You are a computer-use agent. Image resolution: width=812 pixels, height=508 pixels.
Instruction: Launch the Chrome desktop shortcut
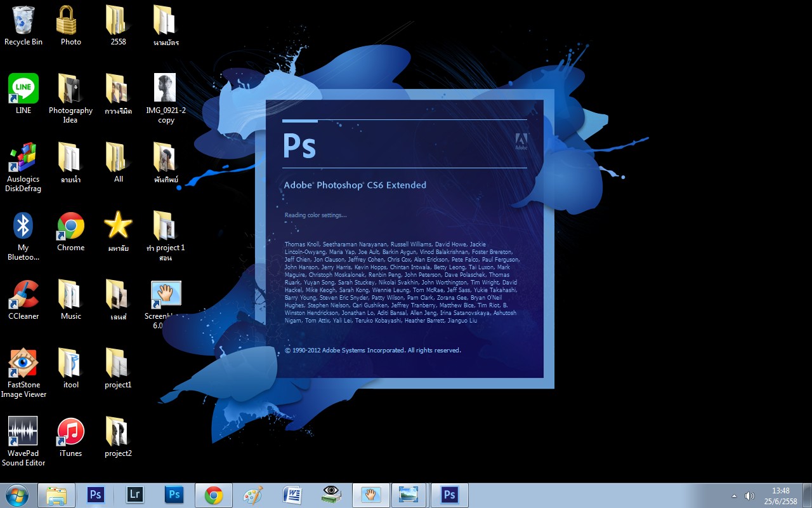point(70,231)
